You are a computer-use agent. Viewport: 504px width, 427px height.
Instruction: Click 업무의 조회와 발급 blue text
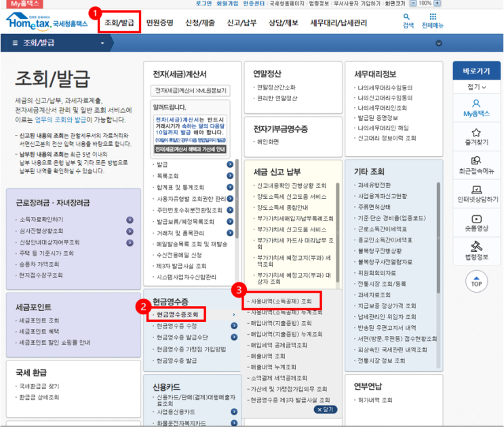tap(60, 119)
